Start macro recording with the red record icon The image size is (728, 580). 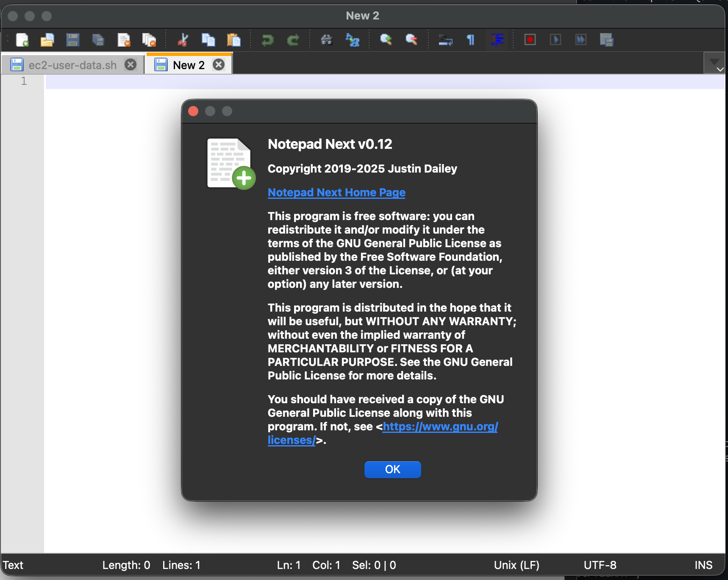click(x=530, y=40)
